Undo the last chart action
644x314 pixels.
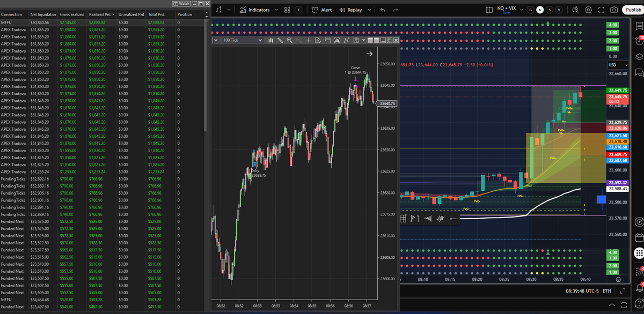point(383,9)
